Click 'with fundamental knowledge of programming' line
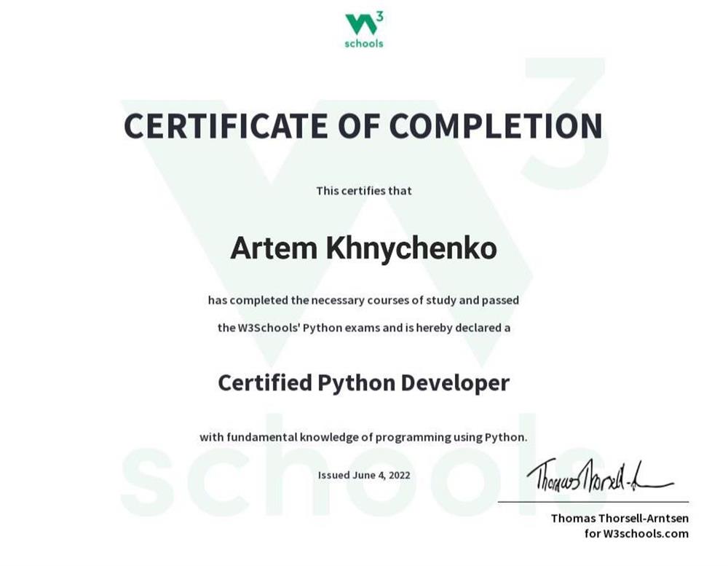 pos(363,437)
